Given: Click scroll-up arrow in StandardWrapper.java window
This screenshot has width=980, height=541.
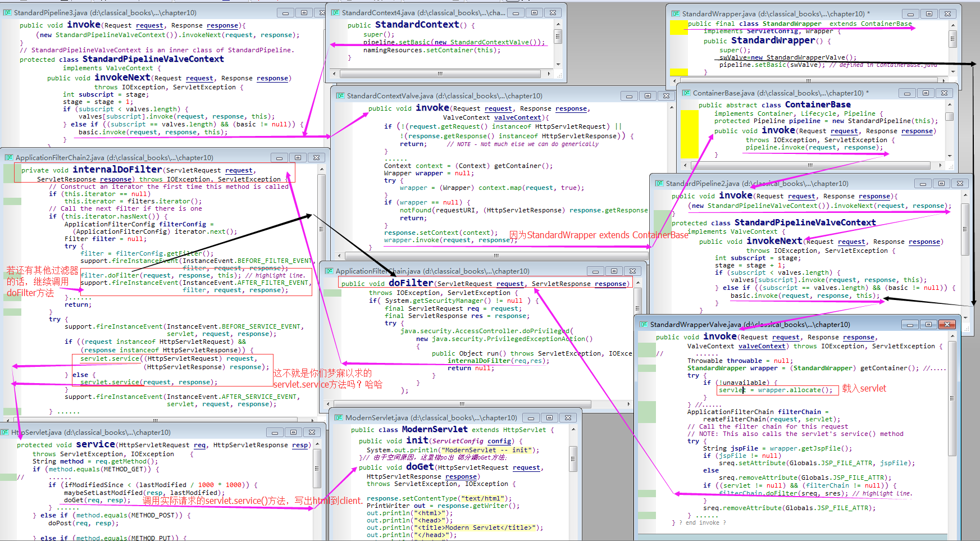Looking at the screenshot, I should click(x=953, y=25).
